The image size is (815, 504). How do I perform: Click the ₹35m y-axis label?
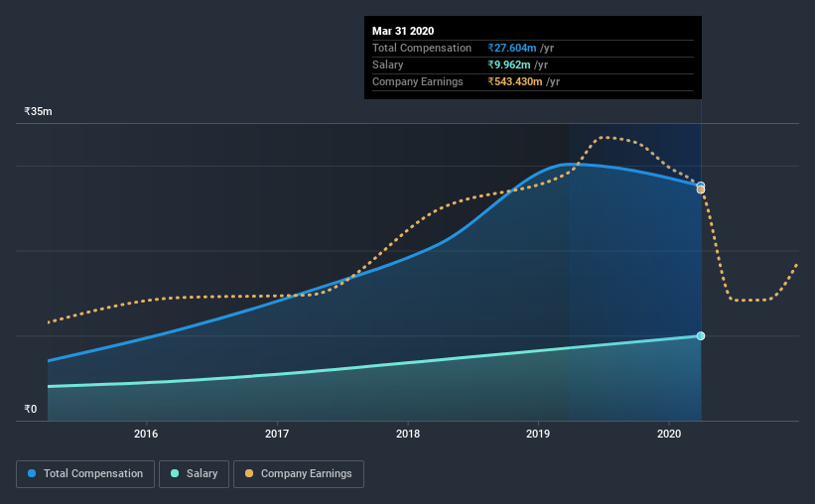tap(38, 111)
